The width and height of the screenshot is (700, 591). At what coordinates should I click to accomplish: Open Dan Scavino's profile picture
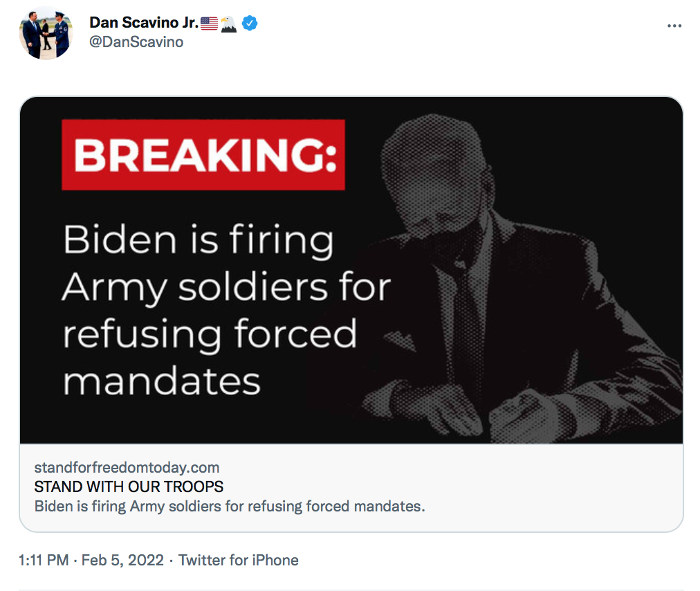pyautogui.click(x=46, y=33)
